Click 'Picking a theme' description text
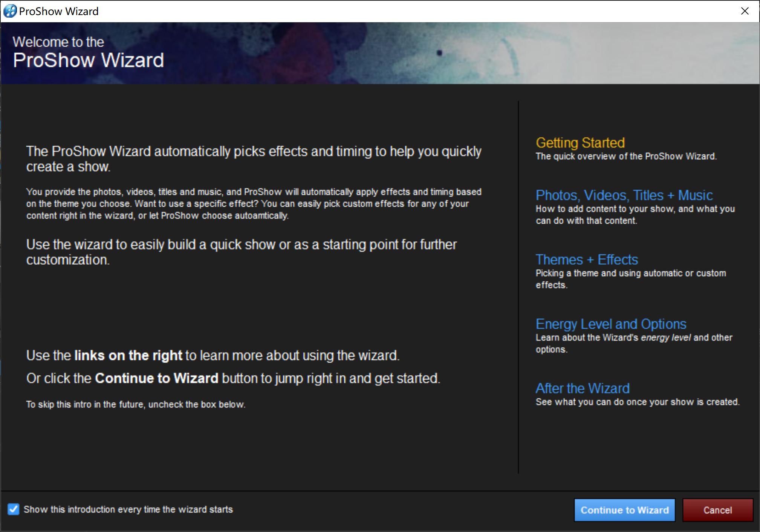The image size is (760, 532). 630,279
